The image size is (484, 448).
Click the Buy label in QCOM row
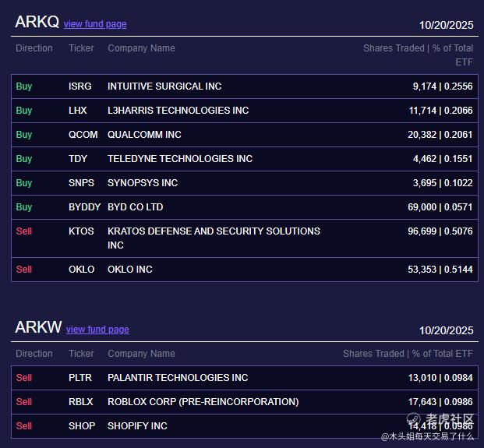pyautogui.click(x=24, y=135)
